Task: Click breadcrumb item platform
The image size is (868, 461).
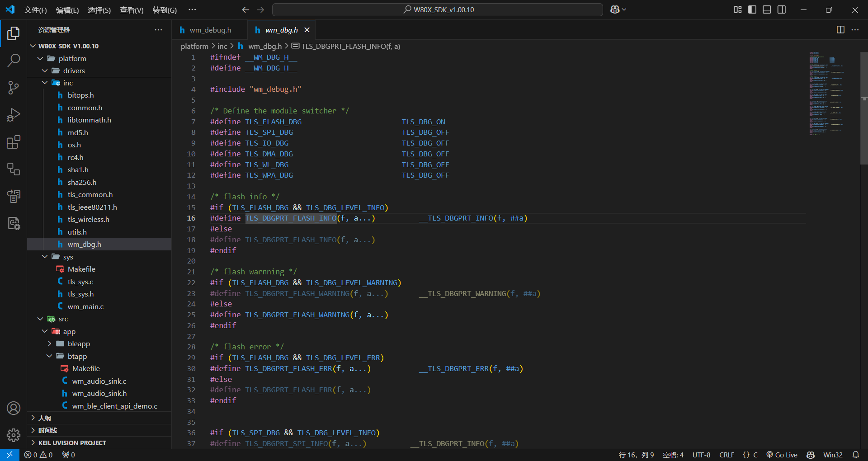Action: (x=194, y=46)
